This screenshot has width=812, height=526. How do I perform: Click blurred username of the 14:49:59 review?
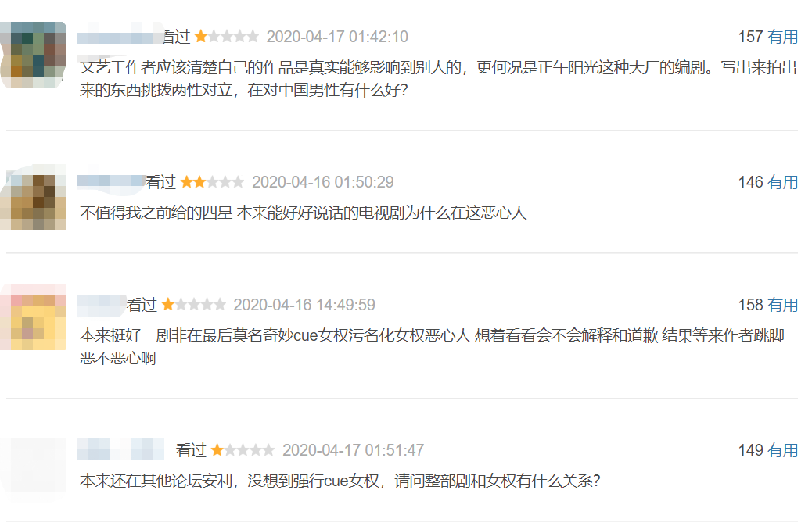coord(102,305)
